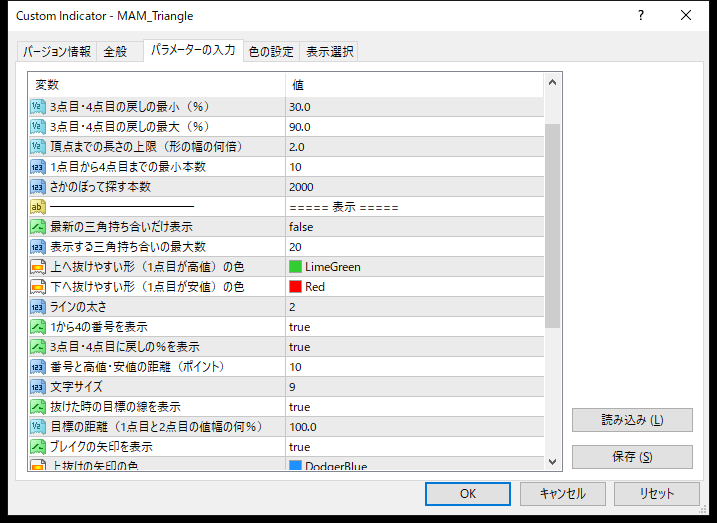Edit the value 10 for 最小本数
Screen dimensions: 717x523
click(414, 167)
